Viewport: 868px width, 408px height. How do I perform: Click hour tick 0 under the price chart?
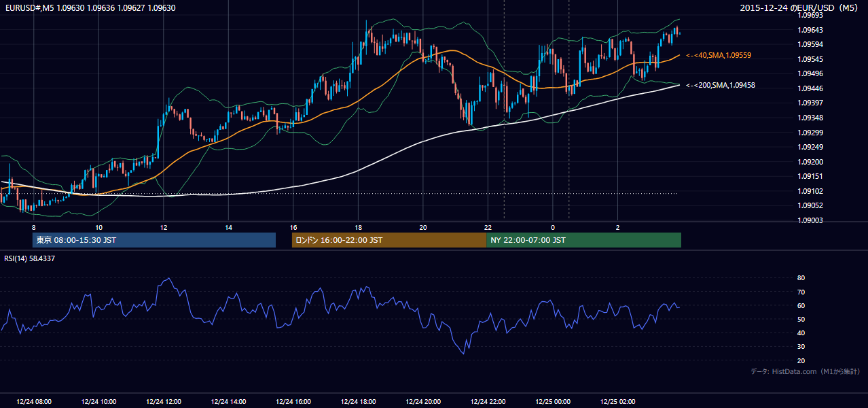(553, 227)
